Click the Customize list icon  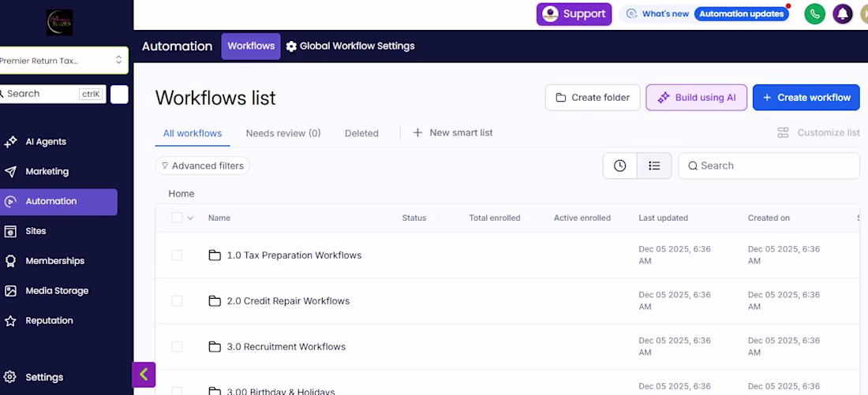pos(783,132)
